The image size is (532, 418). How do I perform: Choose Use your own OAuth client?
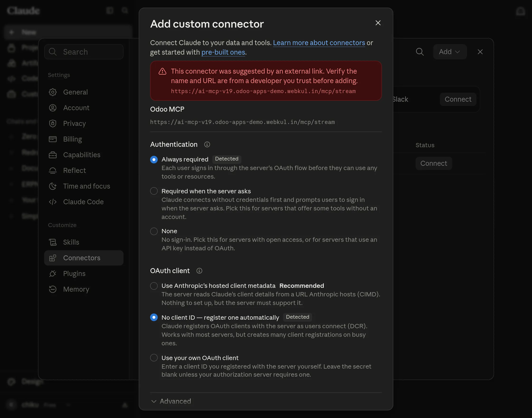tap(154, 358)
